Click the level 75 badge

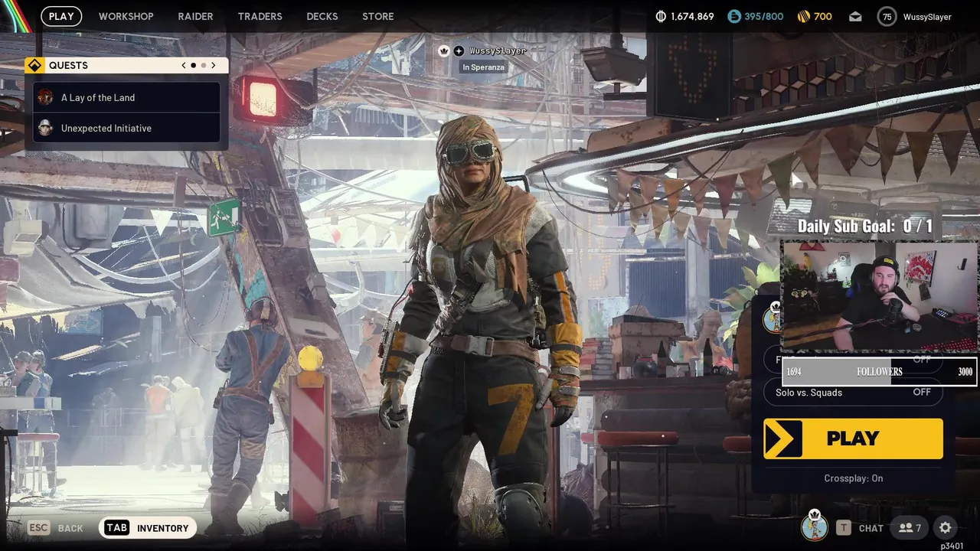(x=887, y=16)
